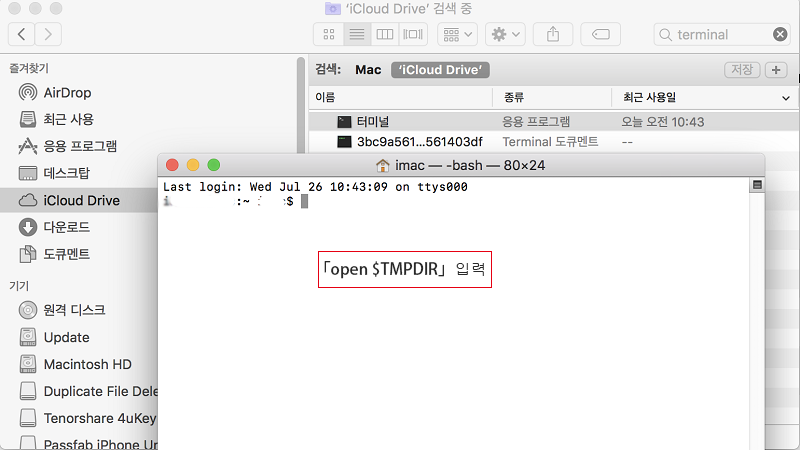The height and width of the screenshot is (450, 800).
Task: Click the iCloud Drive cloud icon
Action: 28,201
